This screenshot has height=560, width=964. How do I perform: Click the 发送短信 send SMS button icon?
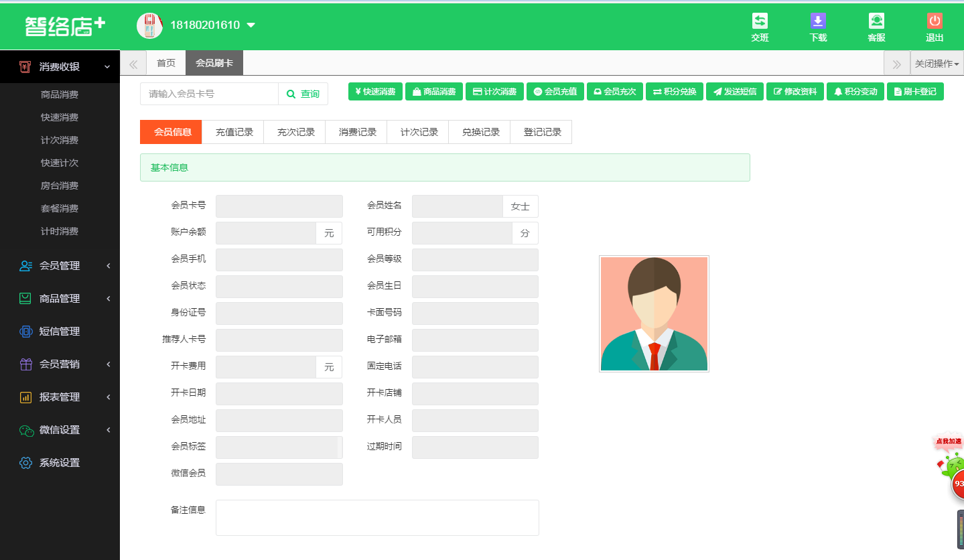[x=717, y=91]
